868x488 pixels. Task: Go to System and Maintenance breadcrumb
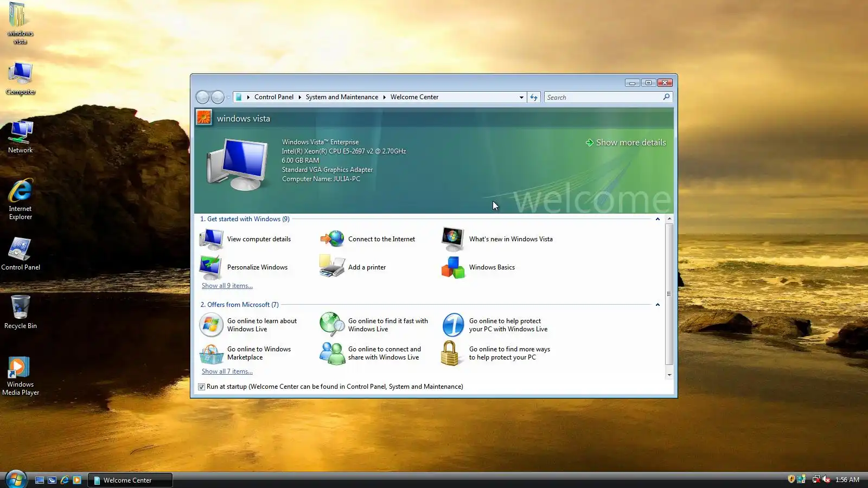342,97
